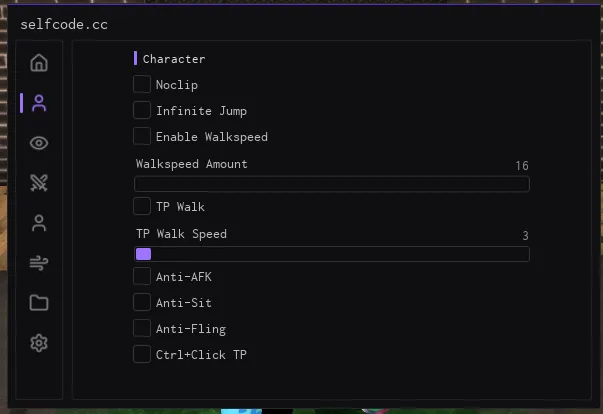Viewport: 603px width, 414px height.
Task: Click the Character section heading
Action: 174,59
